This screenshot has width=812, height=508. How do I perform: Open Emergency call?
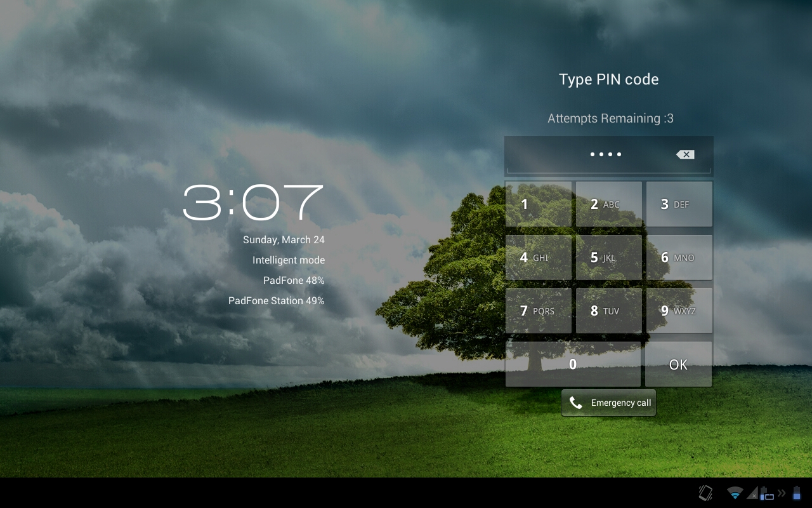tap(608, 403)
